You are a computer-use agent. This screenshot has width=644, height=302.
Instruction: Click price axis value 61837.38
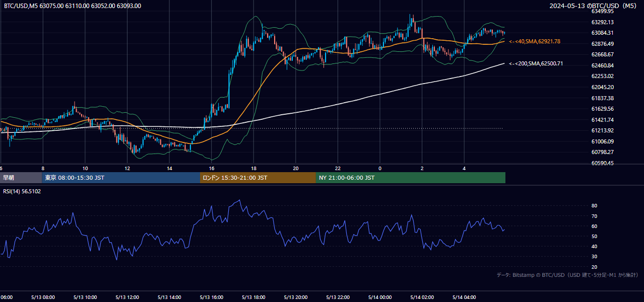click(603, 98)
